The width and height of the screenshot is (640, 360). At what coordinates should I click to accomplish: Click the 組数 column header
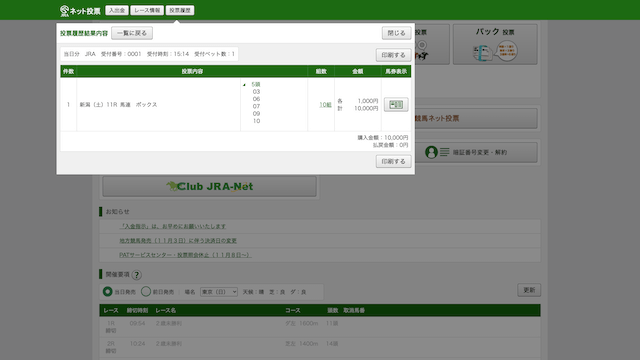point(321,71)
